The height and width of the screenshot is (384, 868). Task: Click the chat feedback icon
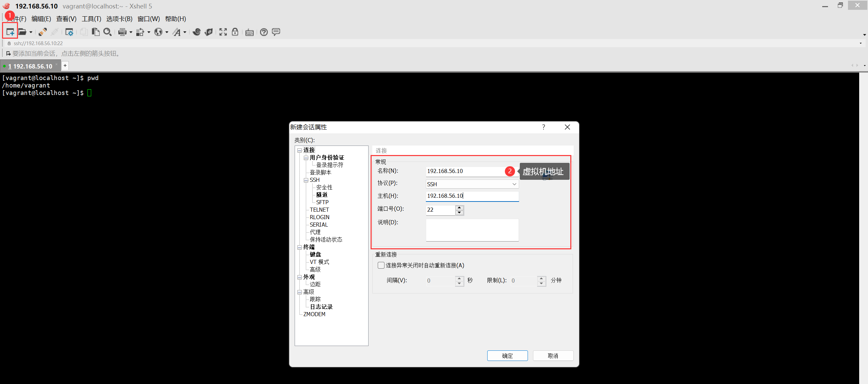tap(276, 32)
